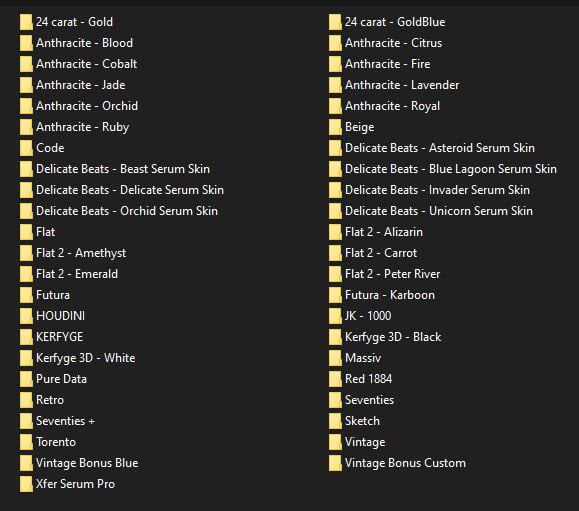Select folder icon for Flat 2 - Emerald
Image resolution: width=579 pixels, height=511 pixels.
[x=26, y=274]
